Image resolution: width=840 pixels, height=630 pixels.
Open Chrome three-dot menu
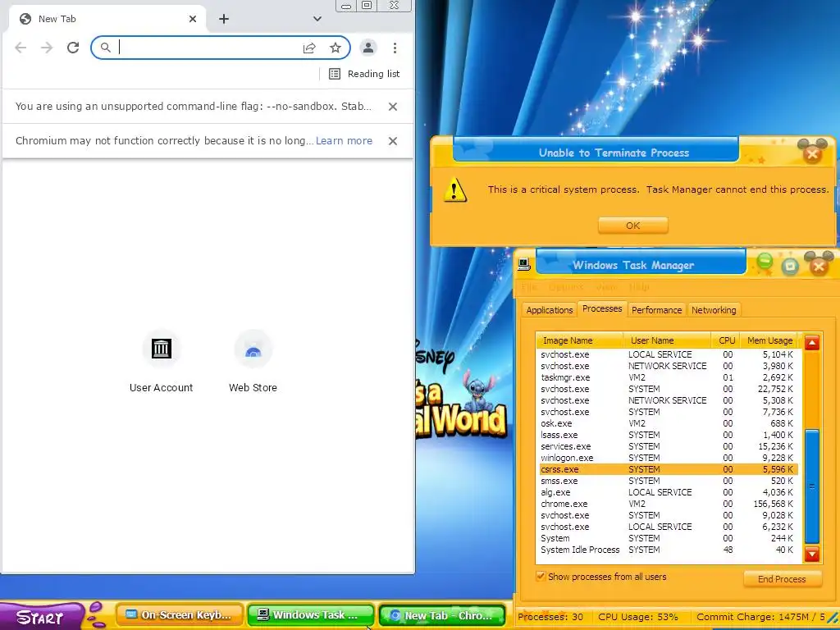[x=395, y=48]
